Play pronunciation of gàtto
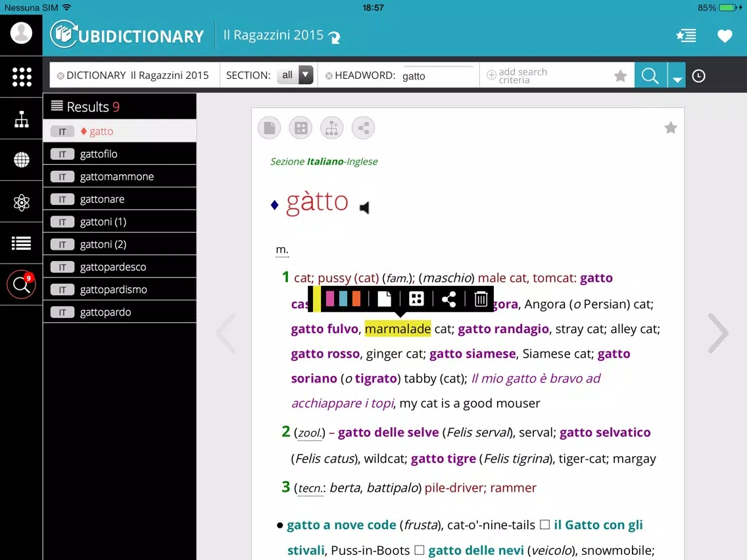 (364, 208)
